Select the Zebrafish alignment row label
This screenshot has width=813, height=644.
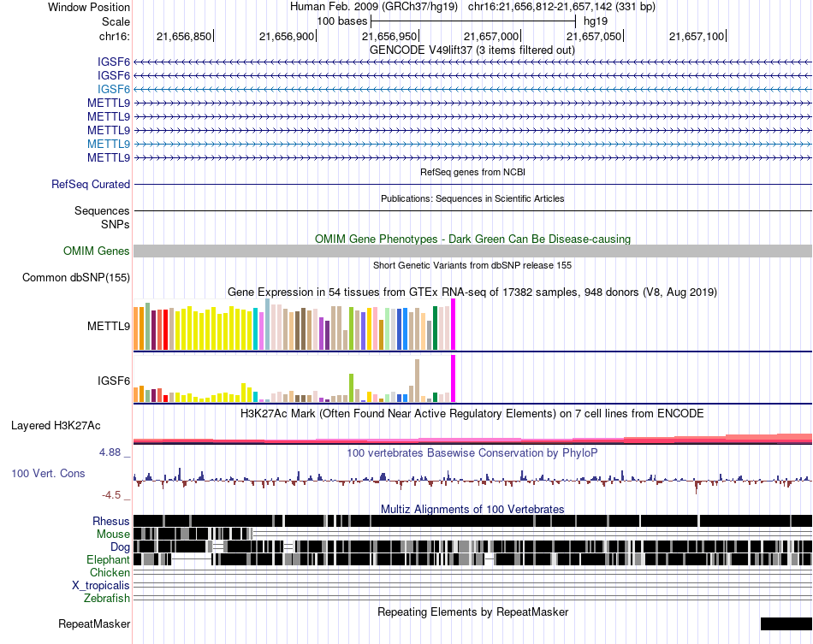click(107, 598)
